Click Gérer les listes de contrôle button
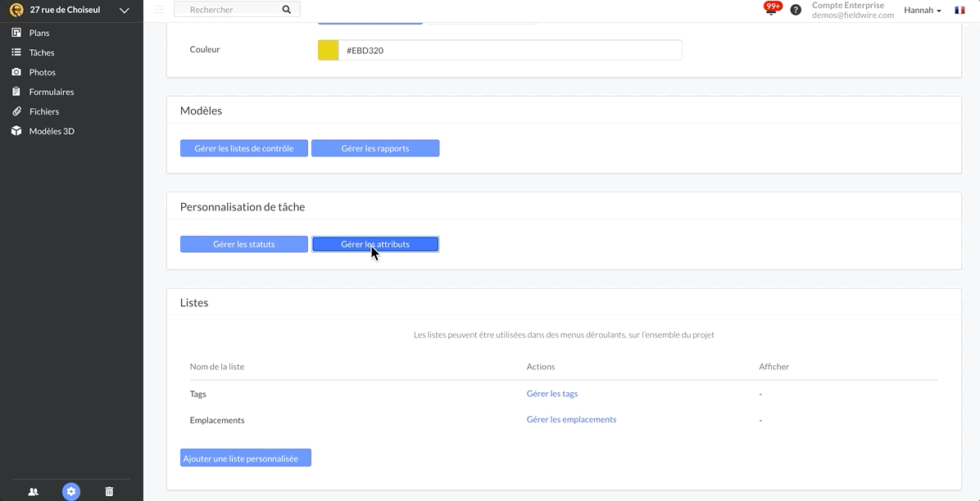980x501 pixels. [243, 148]
